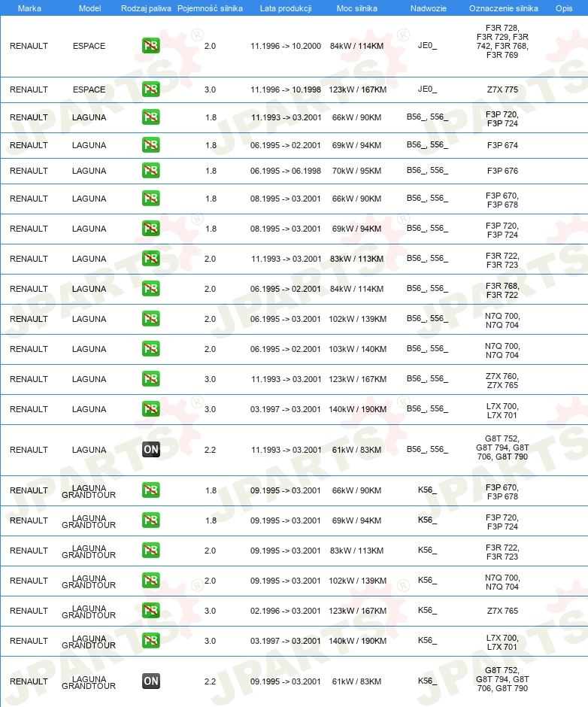Click ON diesel icon in Laguna B56_ 2.2 row
This screenshot has width=588, height=707.
pos(150,450)
